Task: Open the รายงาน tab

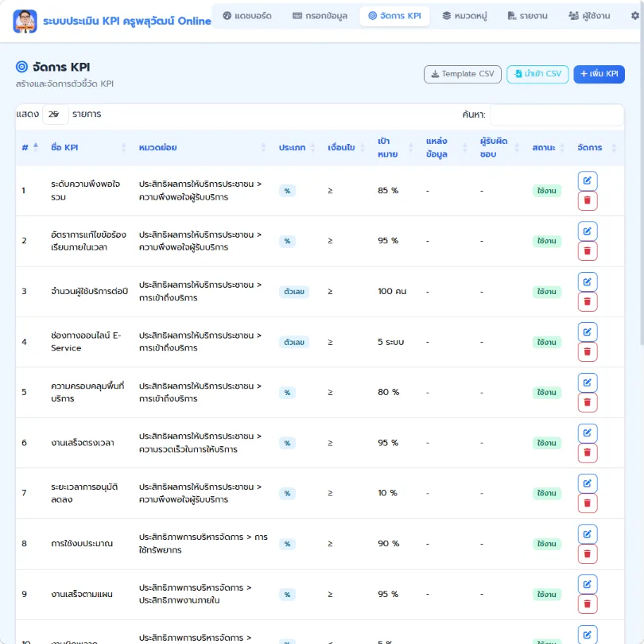Action: pyautogui.click(x=527, y=16)
